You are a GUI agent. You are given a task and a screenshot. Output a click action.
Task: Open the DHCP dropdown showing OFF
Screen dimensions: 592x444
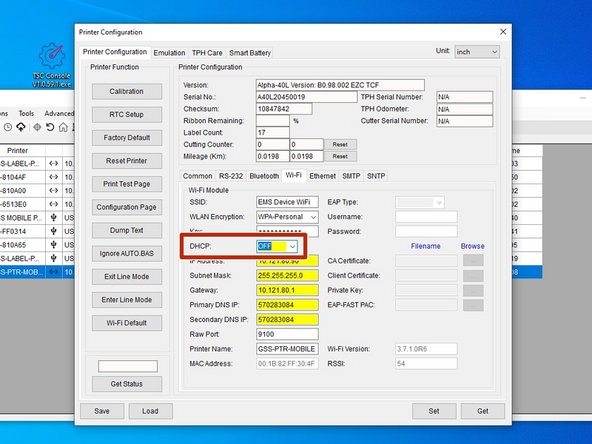(x=277, y=247)
